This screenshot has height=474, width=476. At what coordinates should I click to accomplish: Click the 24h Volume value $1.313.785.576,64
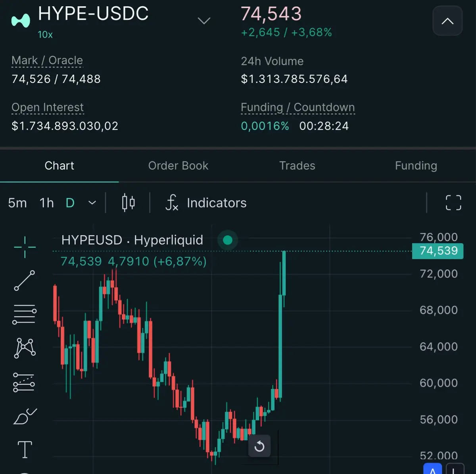pos(294,79)
